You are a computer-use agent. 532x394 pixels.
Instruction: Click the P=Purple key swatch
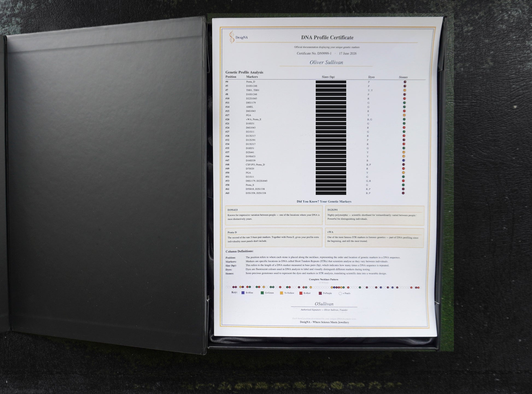(x=320, y=293)
